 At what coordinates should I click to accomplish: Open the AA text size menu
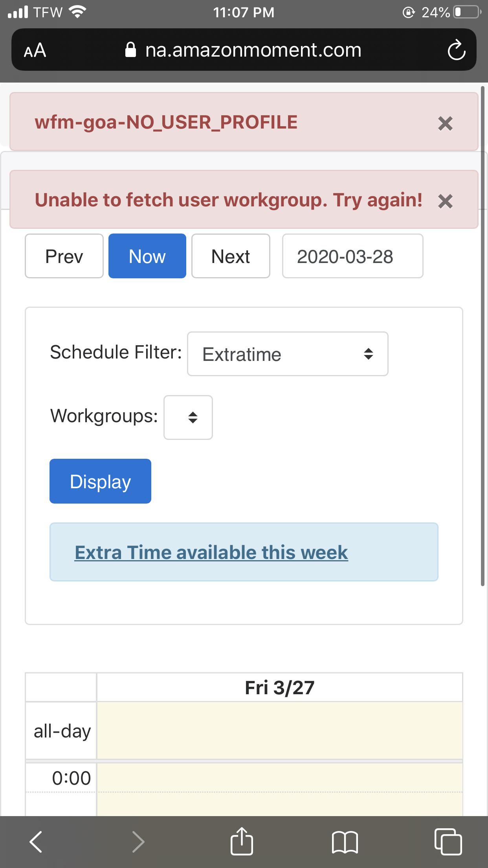tap(35, 50)
